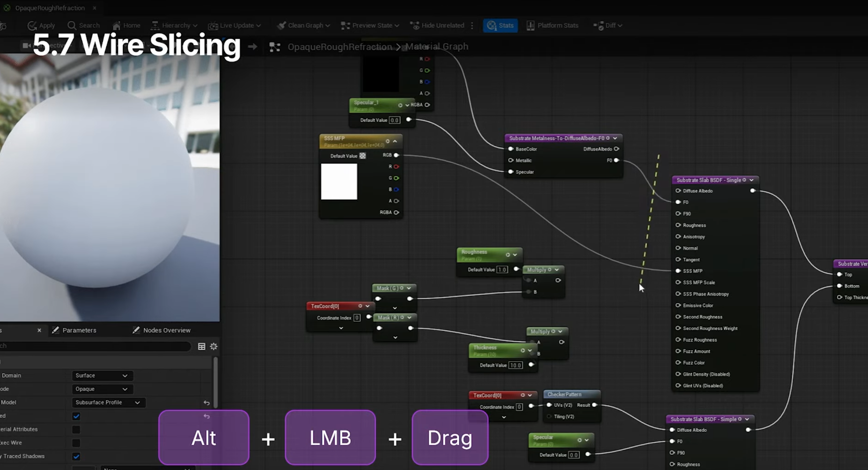This screenshot has height=470, width=868.
Task: Uncheck the checkbox below Shading Model
Action: point(77,417)
